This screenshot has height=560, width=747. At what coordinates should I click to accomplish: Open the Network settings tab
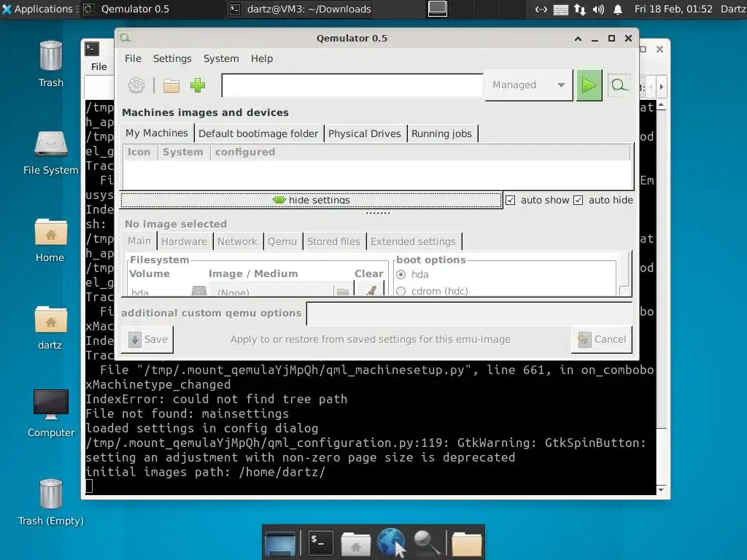(x=237, y=241)
